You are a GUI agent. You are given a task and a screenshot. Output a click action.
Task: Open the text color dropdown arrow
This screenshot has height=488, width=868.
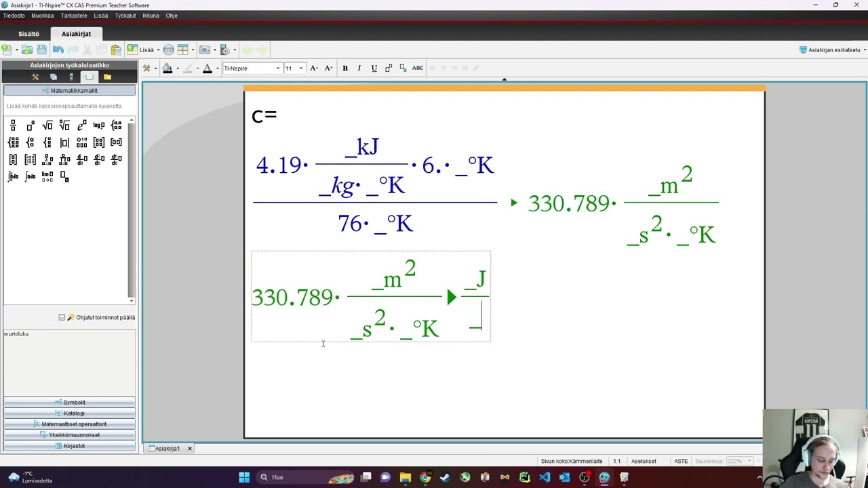point(217,68)
